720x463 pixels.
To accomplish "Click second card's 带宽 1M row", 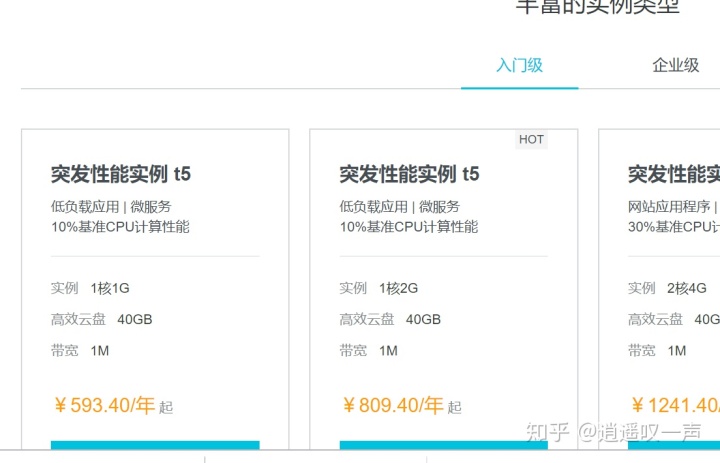I will pos(369,350).
